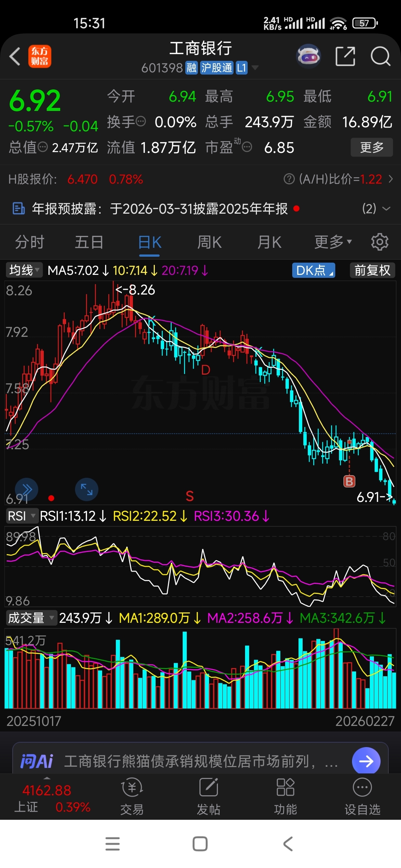This screenshot has width=401, height=868.
Task: Tap the Android recent apps menu icon
Action: pyautogui.click(x=113, y=844)
